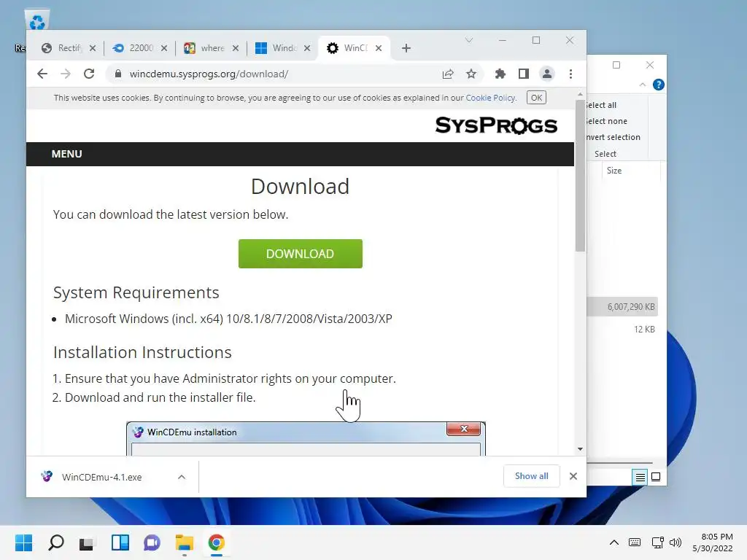Click Select none in File Explorer

pos(607,121)
